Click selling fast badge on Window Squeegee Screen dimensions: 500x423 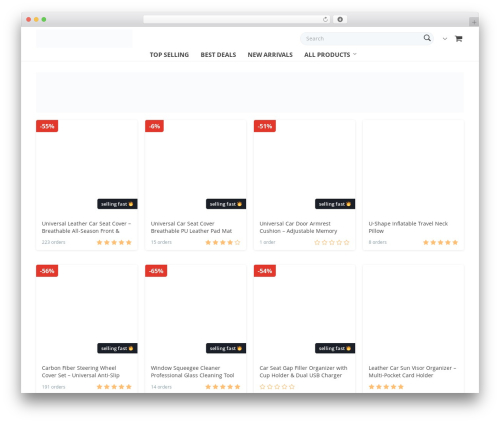pos(226,348)
